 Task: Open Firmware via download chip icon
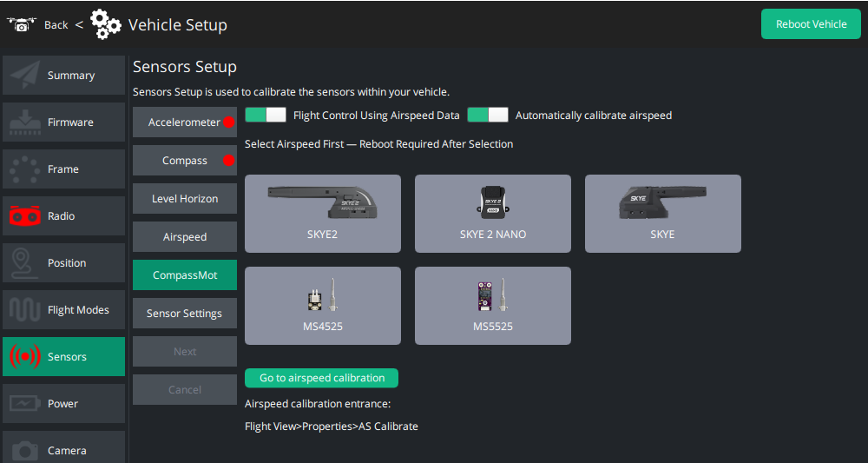point(24,122)
